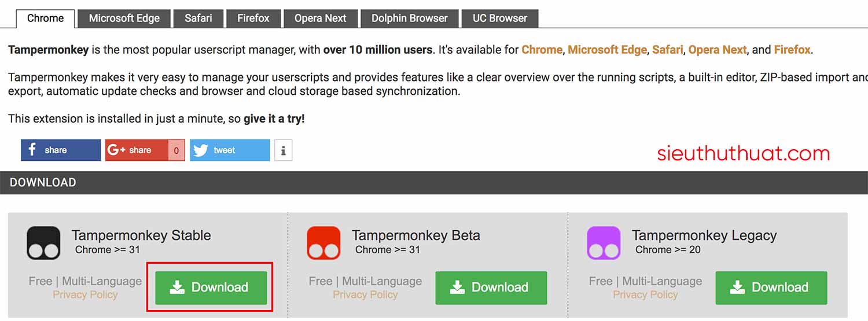868x321 pixels.
Task: Click the Google Plus share count
Action: click(x=176, y=150)
